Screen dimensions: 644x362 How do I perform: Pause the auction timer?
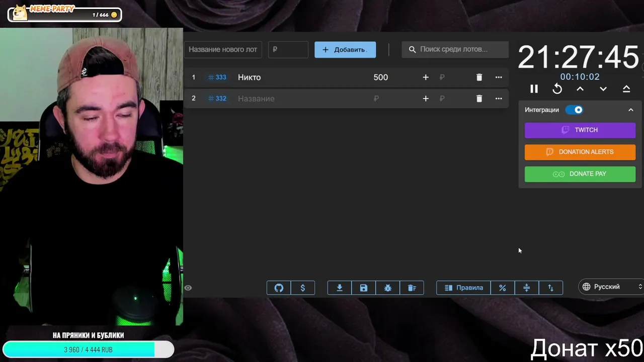pyautogui.click(x=534, y=89)
